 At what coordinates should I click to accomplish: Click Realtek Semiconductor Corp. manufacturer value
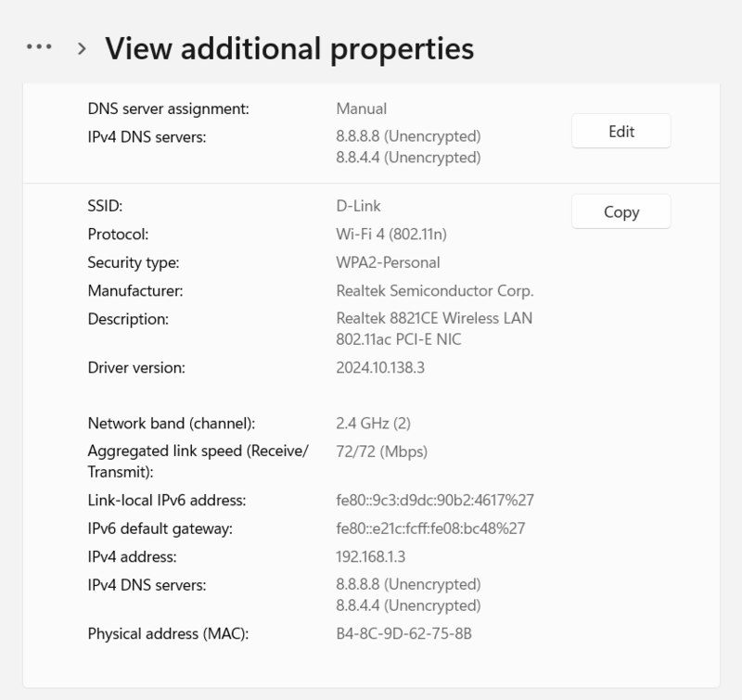pyautogui.click(x=434, y=291)
